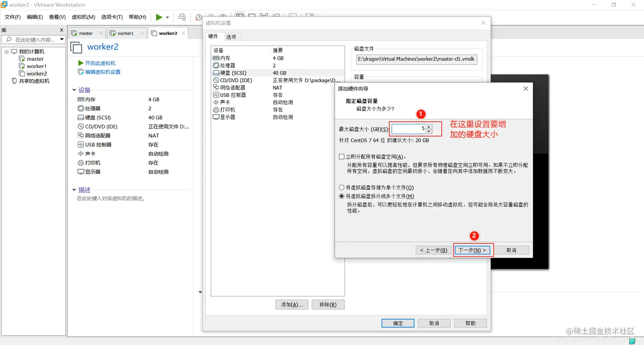Click 声卡 speaker icon in main device summary
The image size is (644, 345).
click(x=81, y=154)
